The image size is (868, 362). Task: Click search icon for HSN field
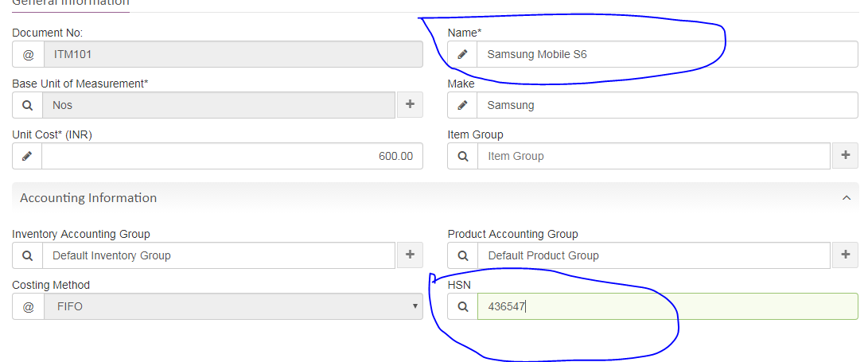(x=463, y=306)
